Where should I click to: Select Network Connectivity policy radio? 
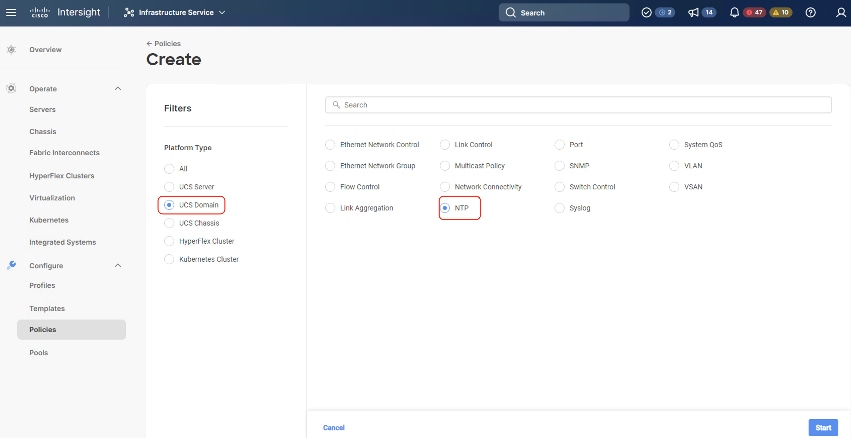click(444, 187)
